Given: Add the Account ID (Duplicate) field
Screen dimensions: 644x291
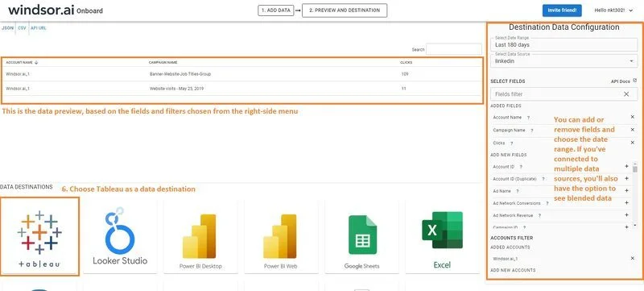Looking at the screenshot, I should (626, 178).
